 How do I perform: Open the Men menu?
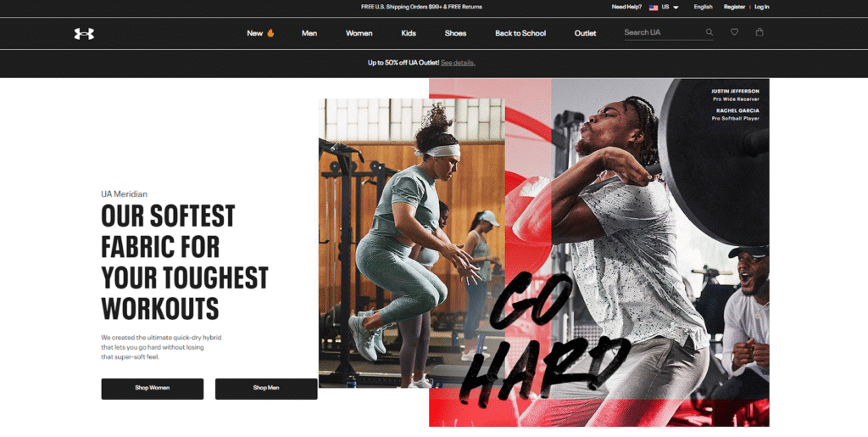309,33
